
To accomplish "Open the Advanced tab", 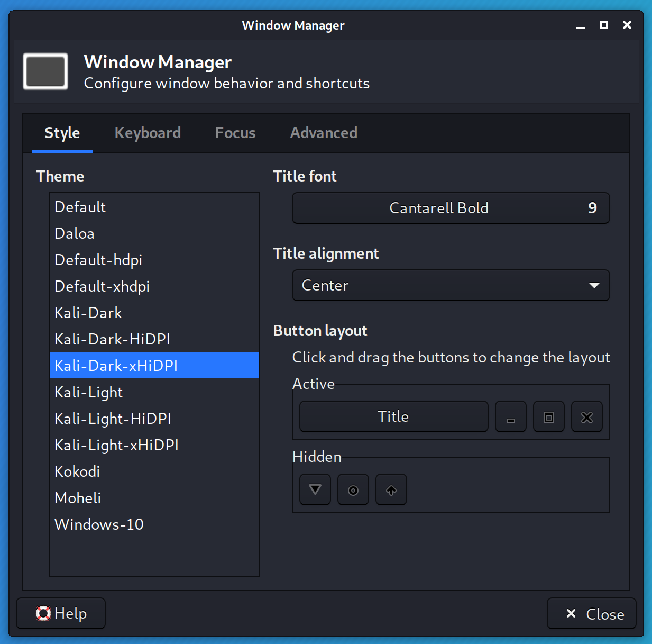I will (x=324, y=133).
